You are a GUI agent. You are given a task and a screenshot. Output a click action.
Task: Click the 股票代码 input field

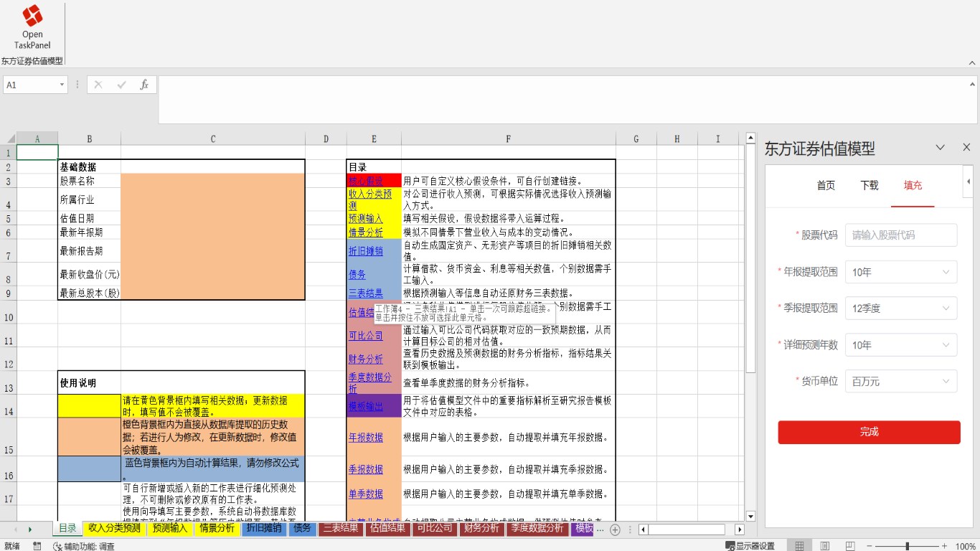pyautogui.click(x=901, y=235)
